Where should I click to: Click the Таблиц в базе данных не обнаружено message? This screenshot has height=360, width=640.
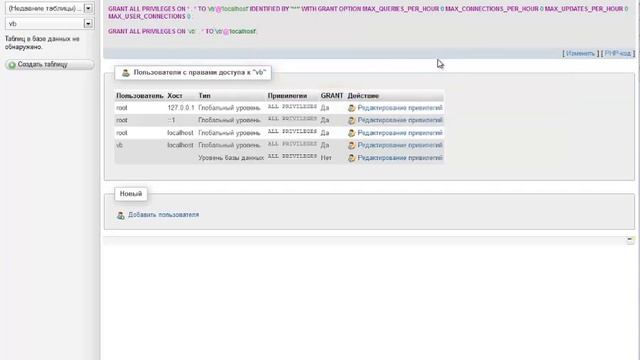coord(42,43)
